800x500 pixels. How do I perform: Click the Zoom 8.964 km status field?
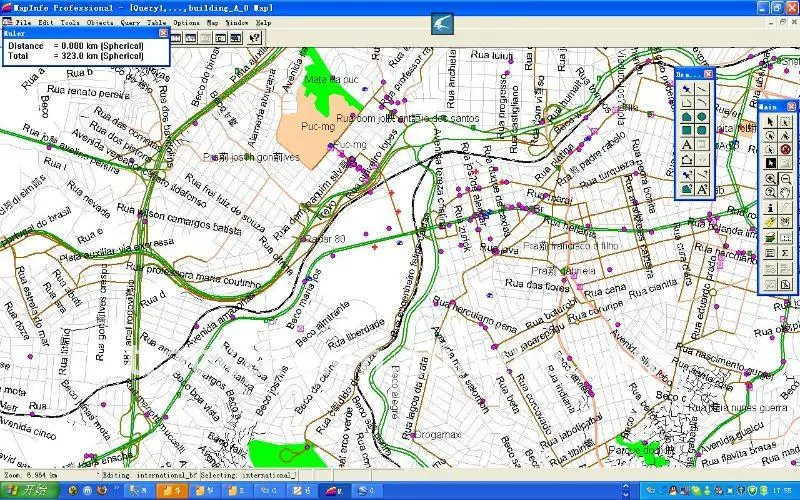[x=49, y=475]
